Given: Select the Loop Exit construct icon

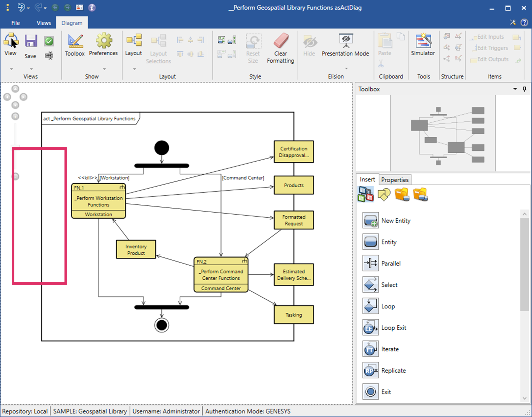Looking at the screenshot, I should [370, 328].
